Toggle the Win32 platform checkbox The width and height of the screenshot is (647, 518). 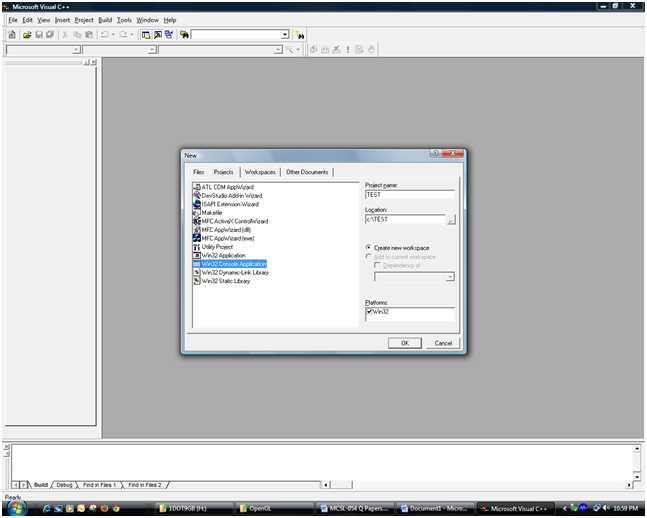pyautogui.click(x=370, y=312)
